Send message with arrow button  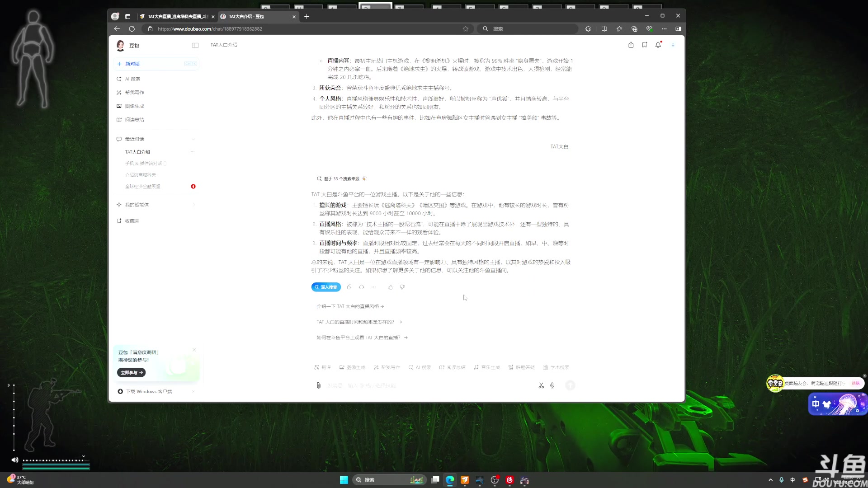point(570,385)
